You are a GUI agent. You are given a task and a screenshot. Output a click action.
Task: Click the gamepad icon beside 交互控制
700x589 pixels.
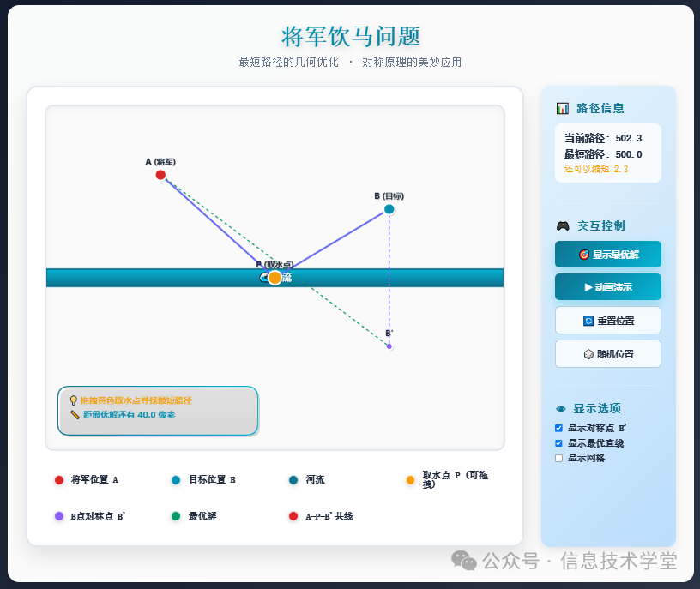(x=561, y=226)
